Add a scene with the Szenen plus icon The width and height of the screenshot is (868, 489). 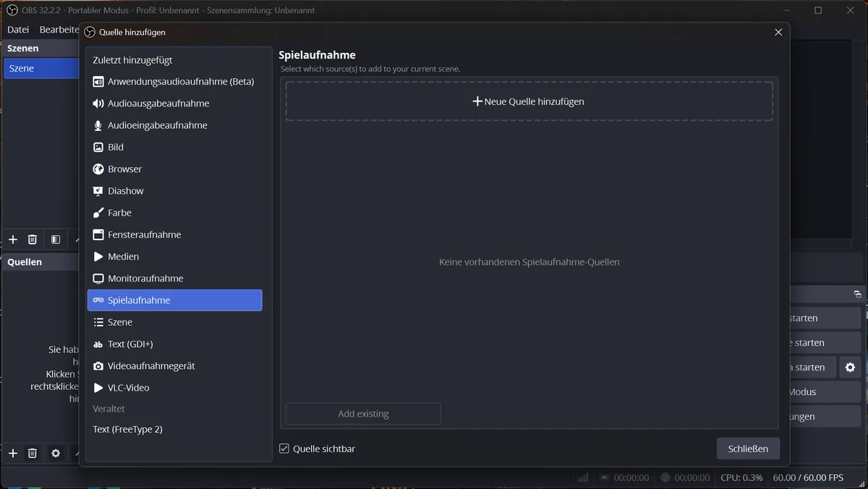12,239
